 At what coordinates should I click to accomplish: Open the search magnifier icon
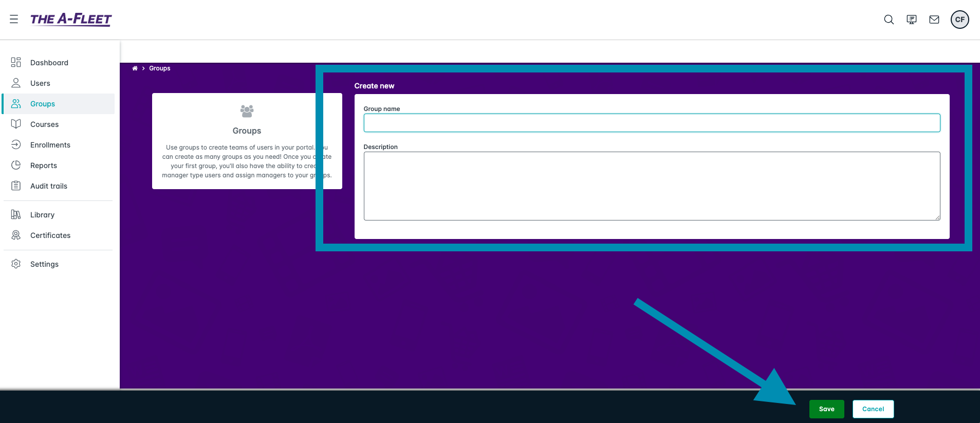889,20
